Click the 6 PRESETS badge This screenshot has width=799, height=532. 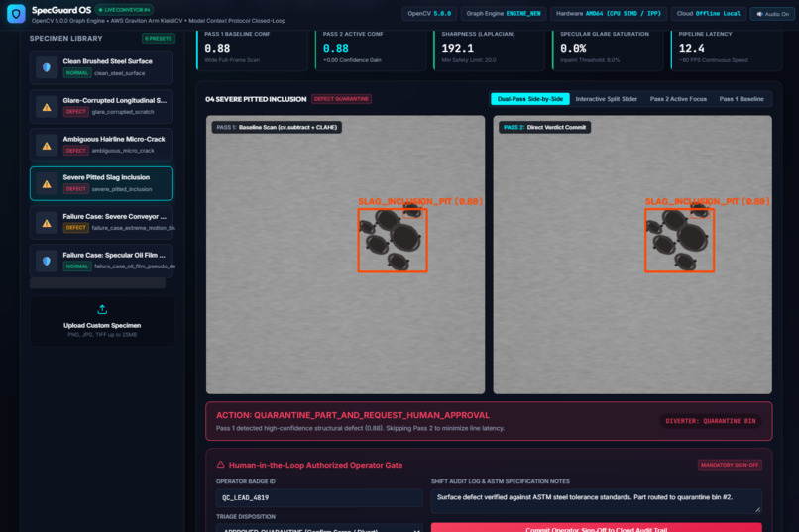pyautogui.click(x=159, y=39)
